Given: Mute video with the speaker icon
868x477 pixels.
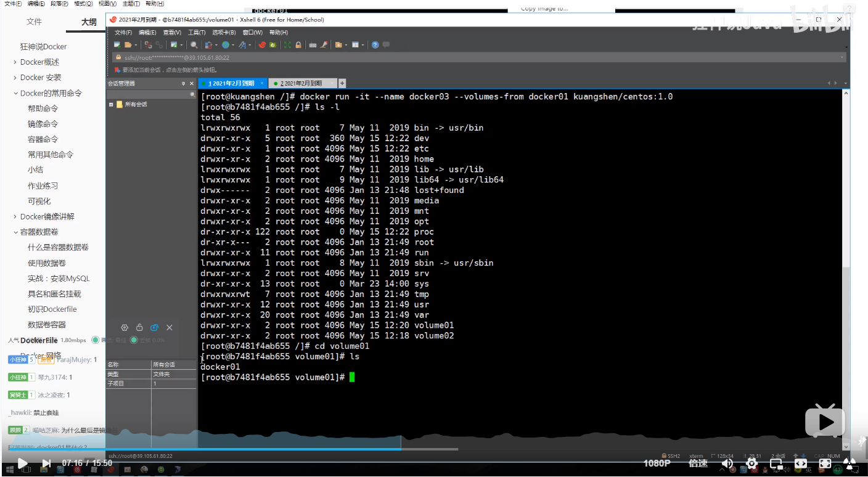Looking at the screenshot, I should [x=727, y=463].
